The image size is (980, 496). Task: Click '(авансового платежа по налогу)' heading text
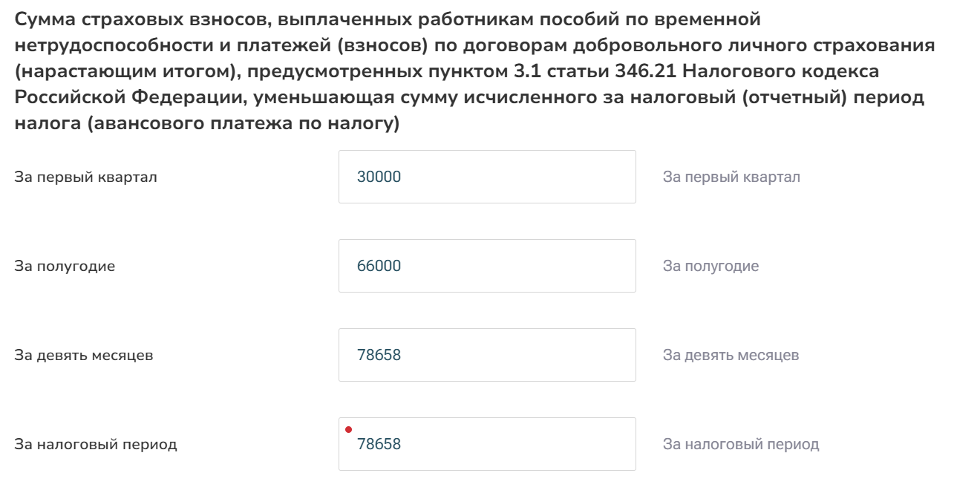tap(244, 124)
